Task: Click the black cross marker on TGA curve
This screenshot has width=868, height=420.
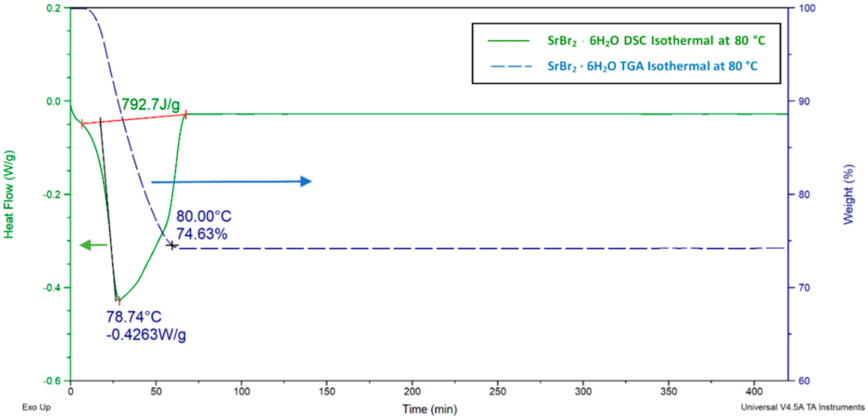Action: coord(172,246)
